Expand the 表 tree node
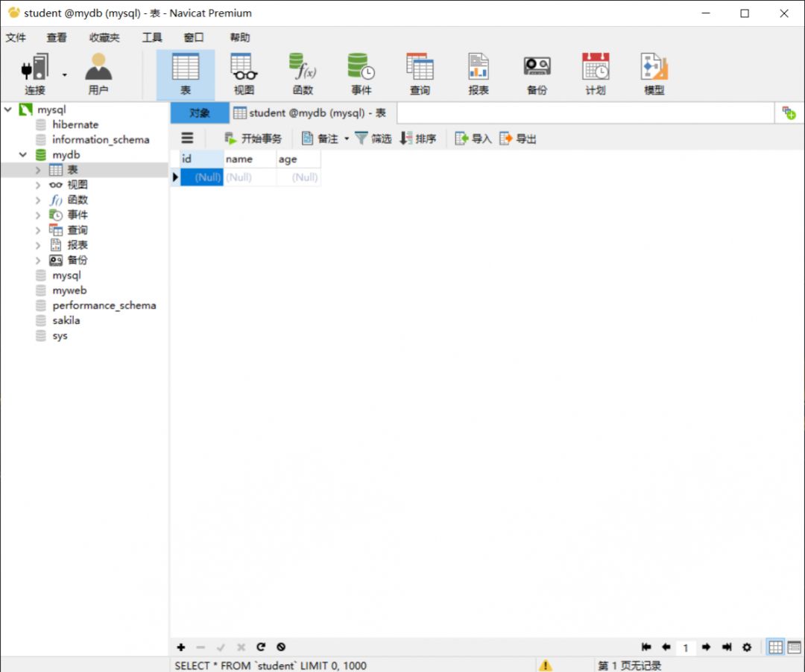 click(x=38, y=170)
